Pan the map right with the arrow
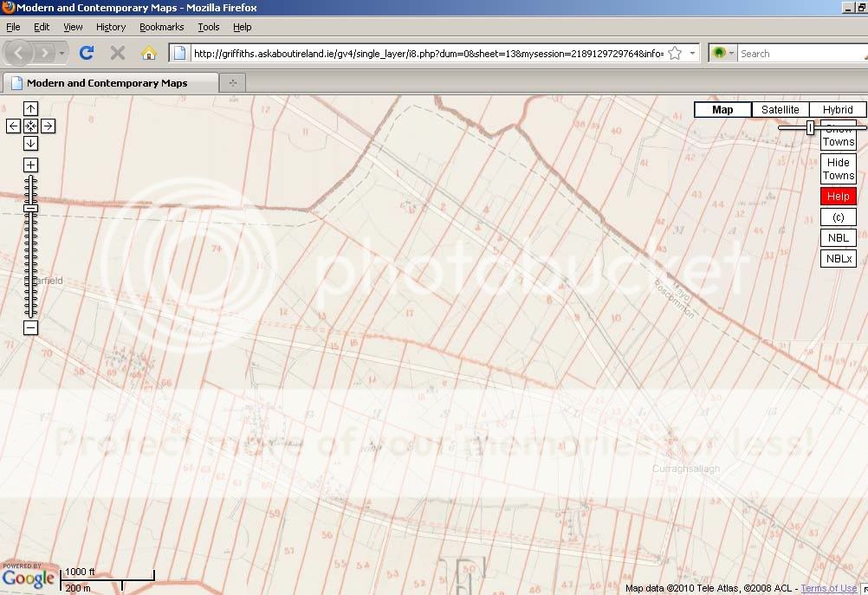 click(x=49, y=126)
